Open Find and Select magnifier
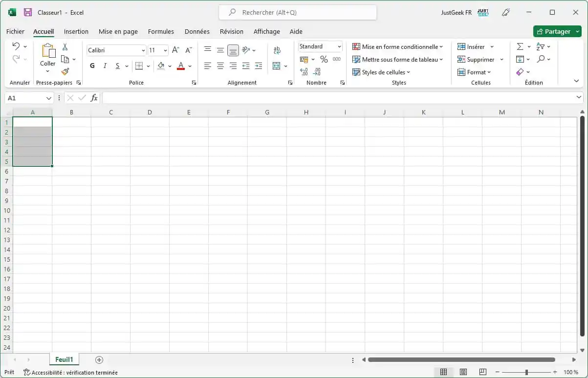Screen dimensions: 588x378 541,59
